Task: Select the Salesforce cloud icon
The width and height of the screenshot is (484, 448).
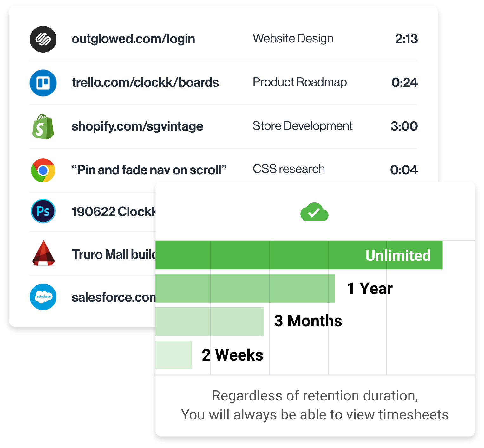Action: coord(43,297)
